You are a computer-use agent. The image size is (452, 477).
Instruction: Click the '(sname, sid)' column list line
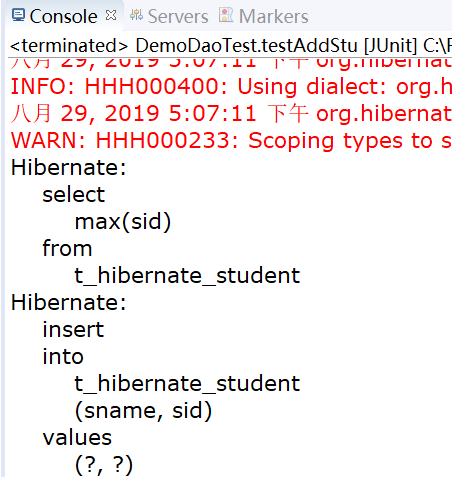[143, 411]
